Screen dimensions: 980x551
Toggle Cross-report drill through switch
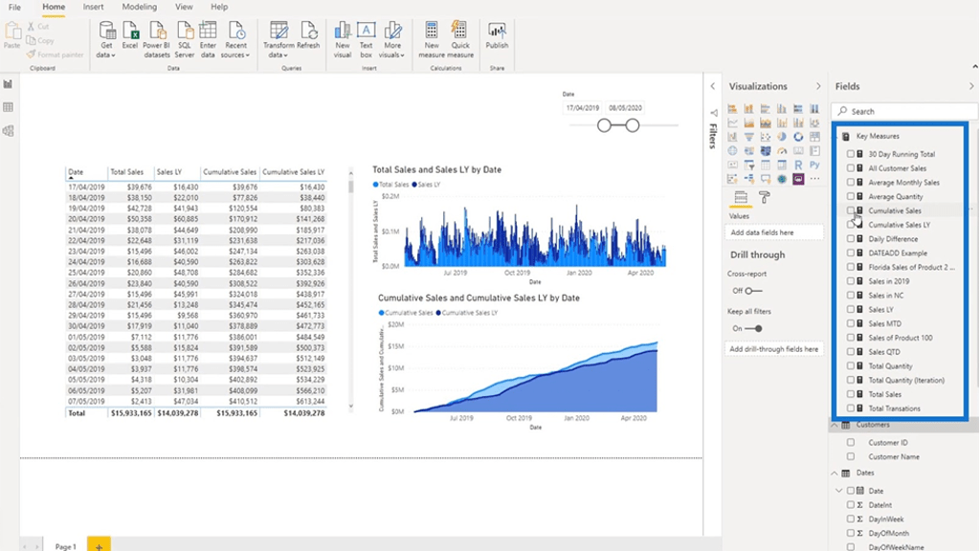(x=753, y=291)
